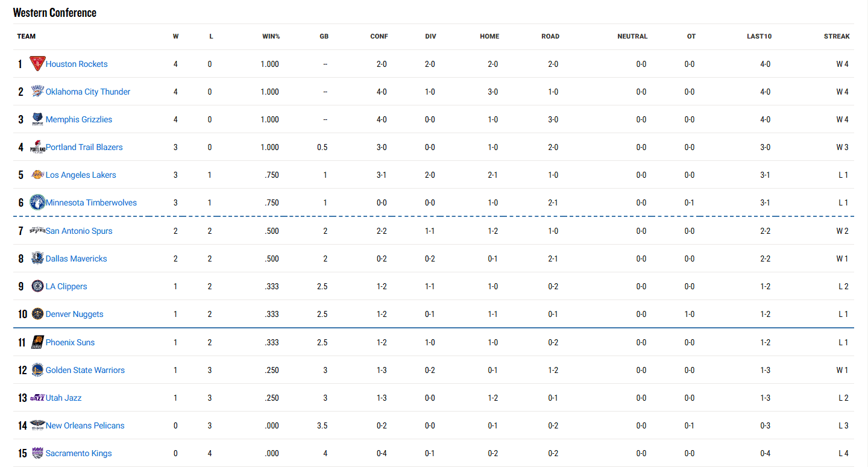Screen dimensions: 868x467
Task: Go to the Memphis Grizzlies team link
Action: pos(79,119)
